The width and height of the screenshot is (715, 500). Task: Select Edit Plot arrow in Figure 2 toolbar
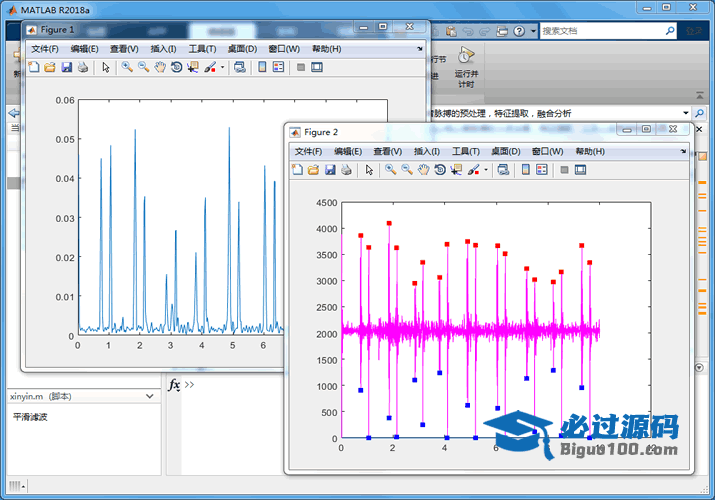[369, 170]
